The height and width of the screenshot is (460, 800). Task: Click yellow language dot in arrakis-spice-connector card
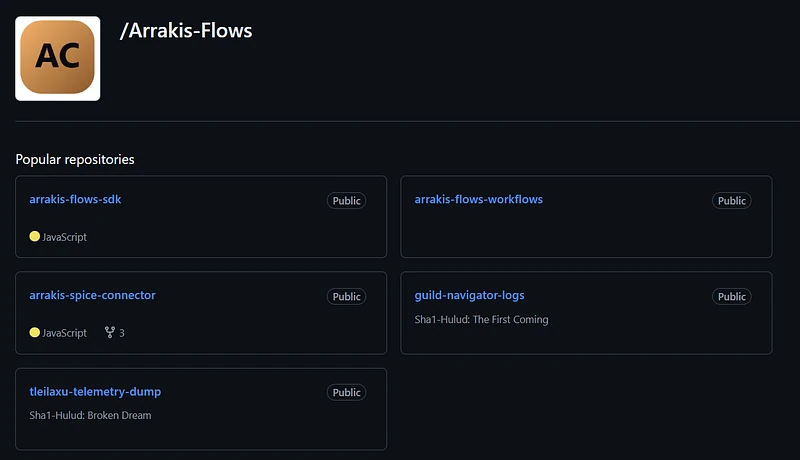point(35,333)
